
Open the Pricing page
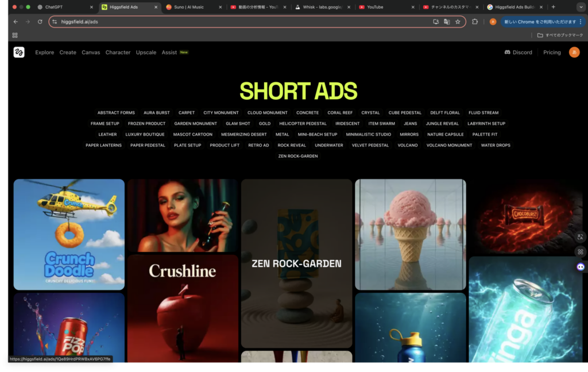click(x=552, y=52)
